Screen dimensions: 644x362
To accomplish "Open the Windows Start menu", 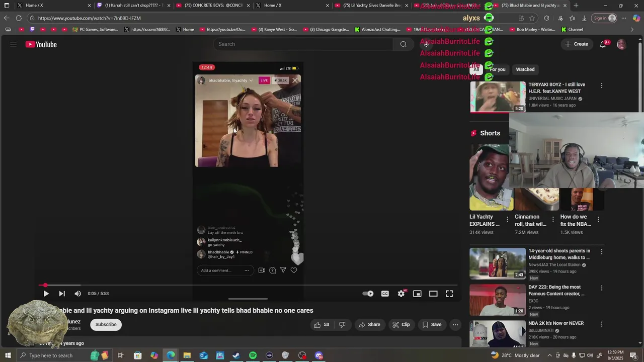I will (8, 355).
